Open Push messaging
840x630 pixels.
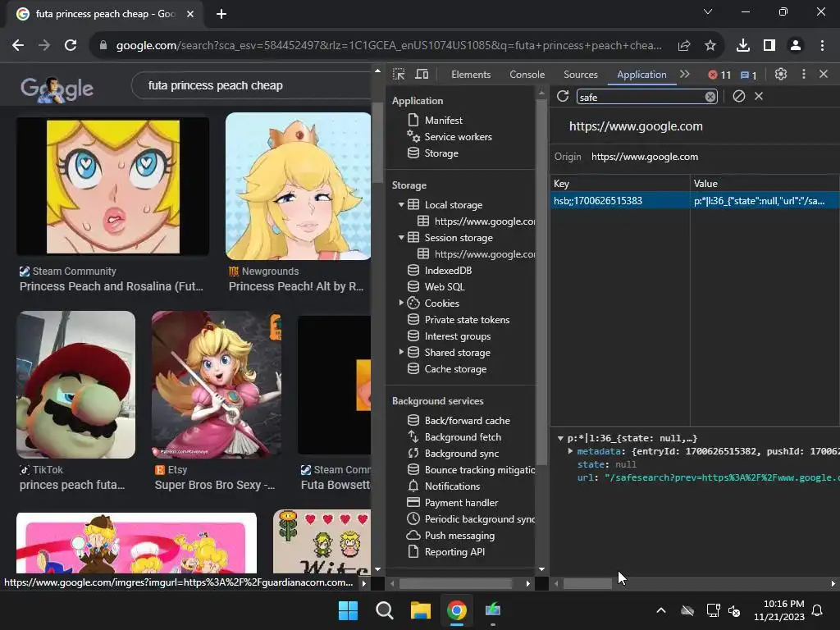[459, 536]
